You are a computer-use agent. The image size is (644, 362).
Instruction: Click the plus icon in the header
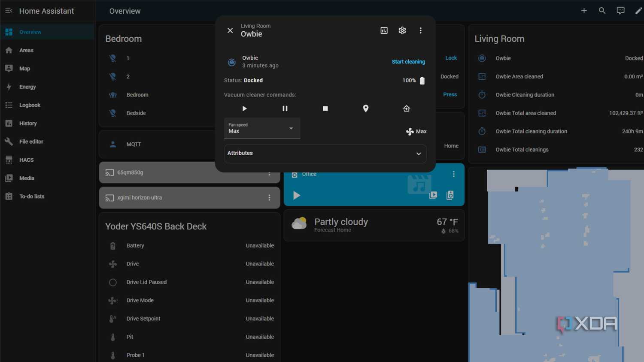[584, 11]
